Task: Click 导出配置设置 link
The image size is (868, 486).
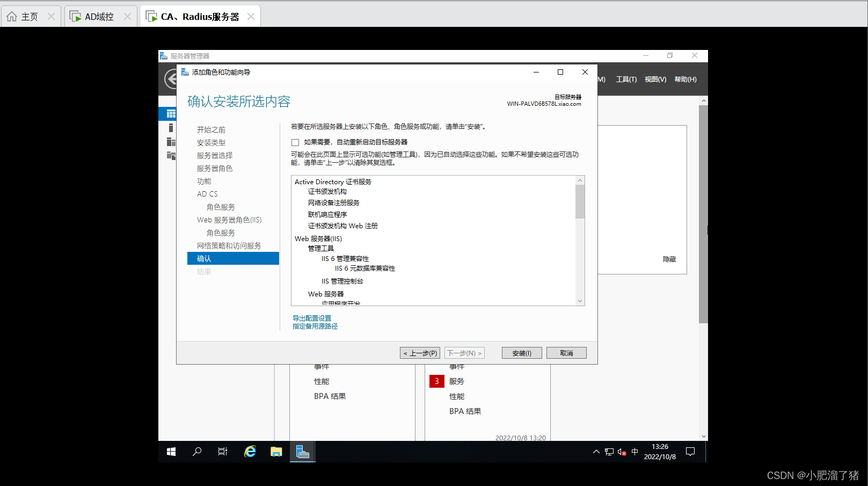Action: (312, 318)
